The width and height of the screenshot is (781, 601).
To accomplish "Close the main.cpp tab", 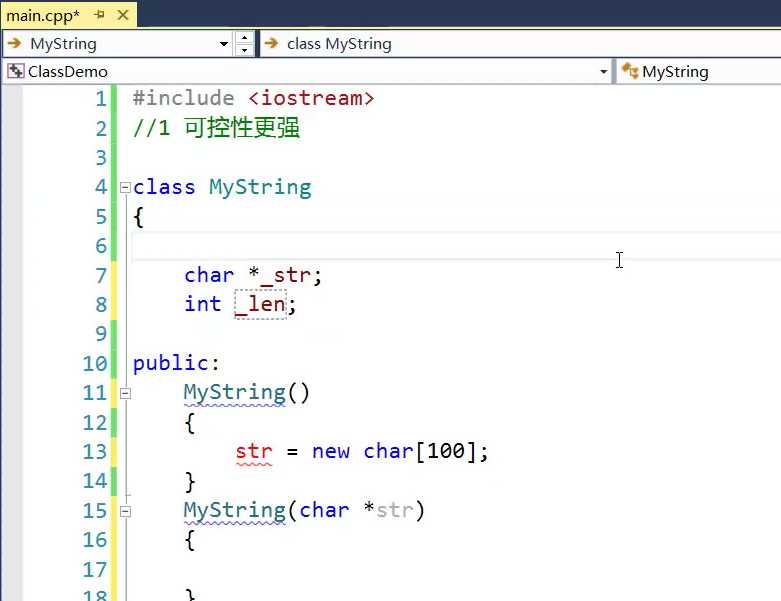I will tap(123, 15).
